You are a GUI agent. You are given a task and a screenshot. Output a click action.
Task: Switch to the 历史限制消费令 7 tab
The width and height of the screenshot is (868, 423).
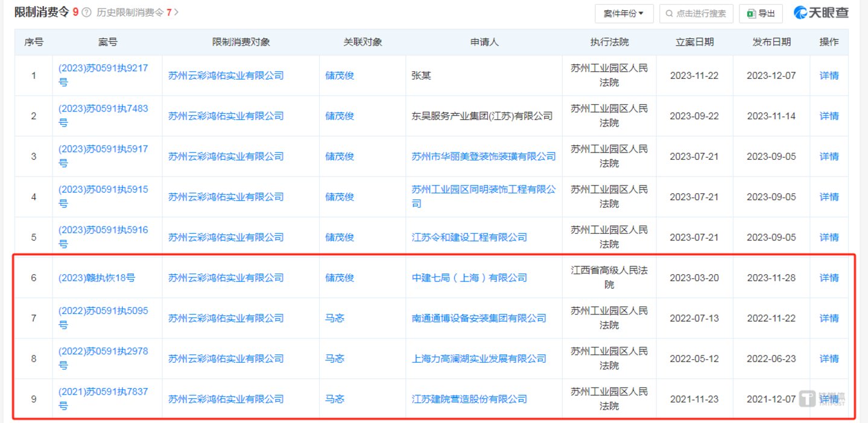(x=134, y=13)
